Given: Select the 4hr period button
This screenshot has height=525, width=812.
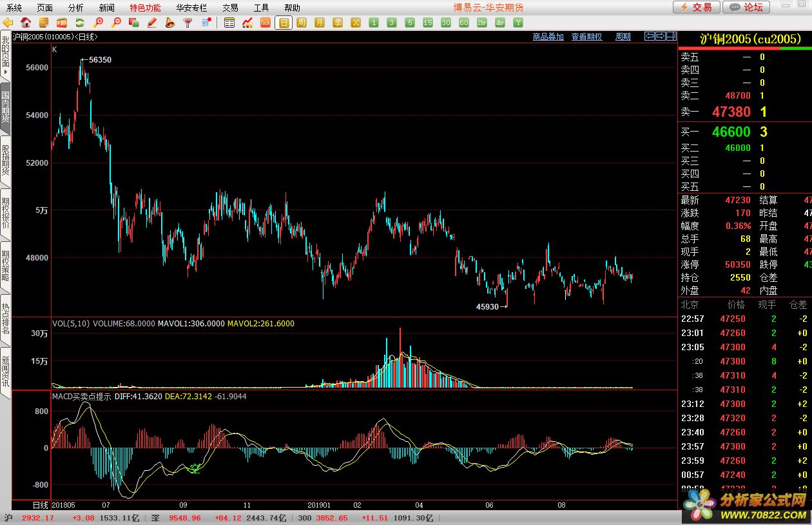Looking at the screenshot, I should tap(500, 23).
